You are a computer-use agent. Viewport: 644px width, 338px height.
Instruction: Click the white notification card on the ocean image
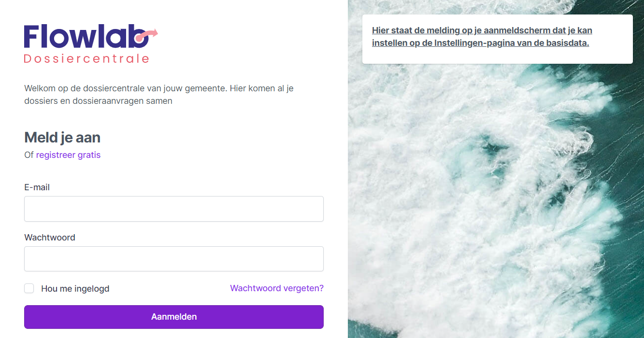(x=498, y=39)
